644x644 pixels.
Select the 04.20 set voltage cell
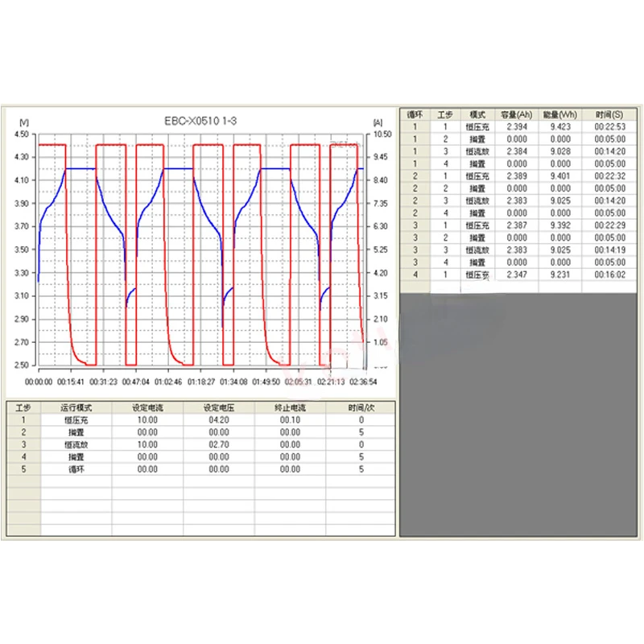click(x=219, y=420)
